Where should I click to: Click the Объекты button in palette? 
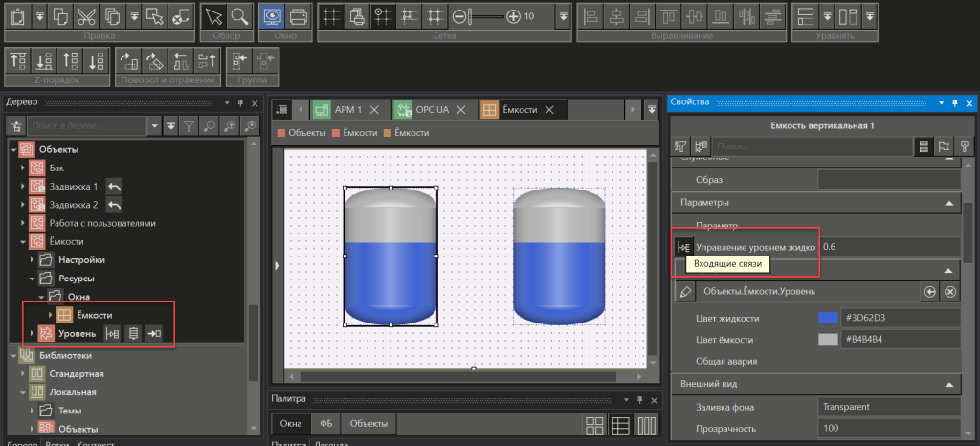pos(367,423)
